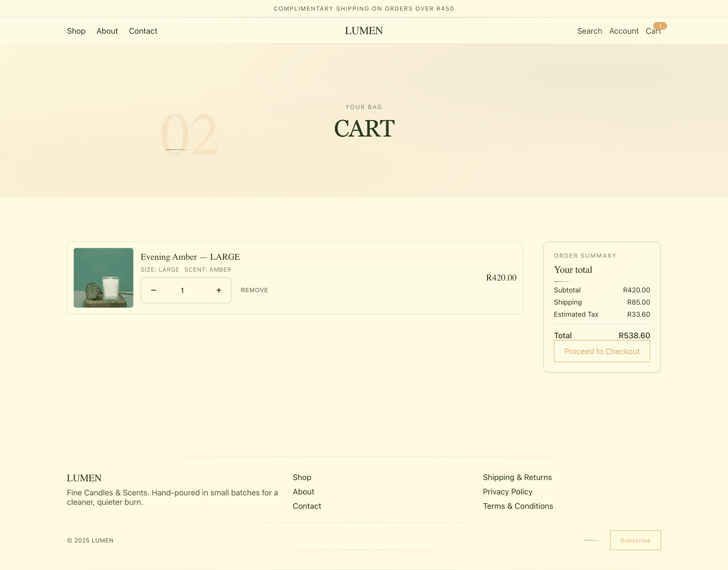The height and width of the screenshot is (570, 728).
Task: Open the Shop menu item
Action: click(76, 31)
